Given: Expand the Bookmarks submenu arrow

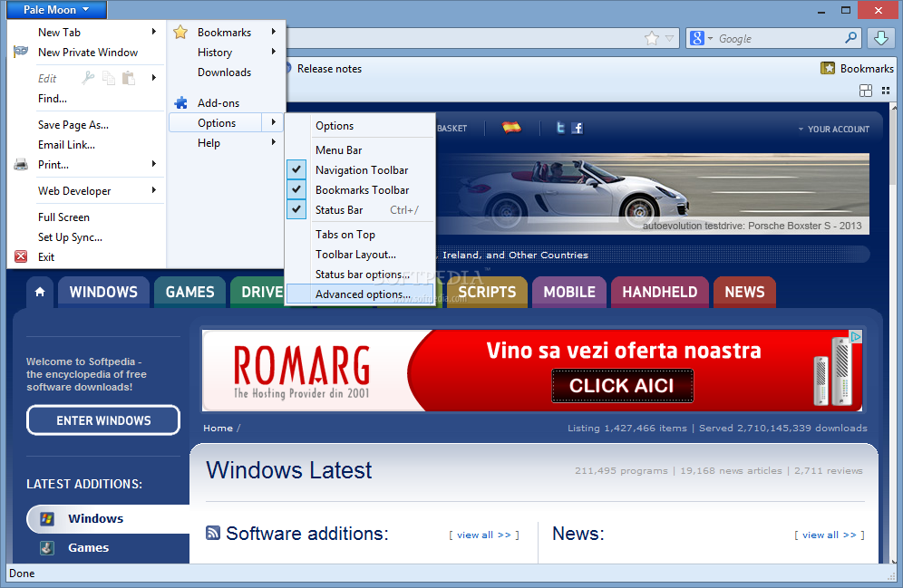Looking at the screenshot, I should click(274, 32).
